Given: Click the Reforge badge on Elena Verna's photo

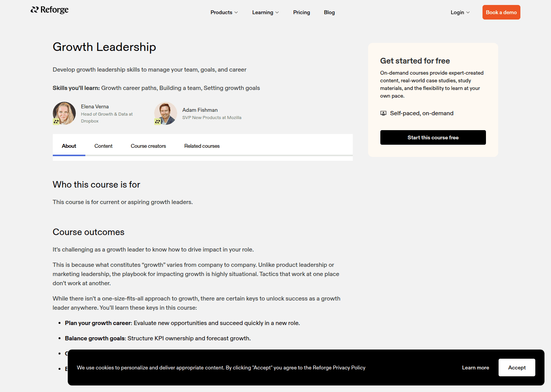Looking at the screenshot, I should [x=56, y=122].
